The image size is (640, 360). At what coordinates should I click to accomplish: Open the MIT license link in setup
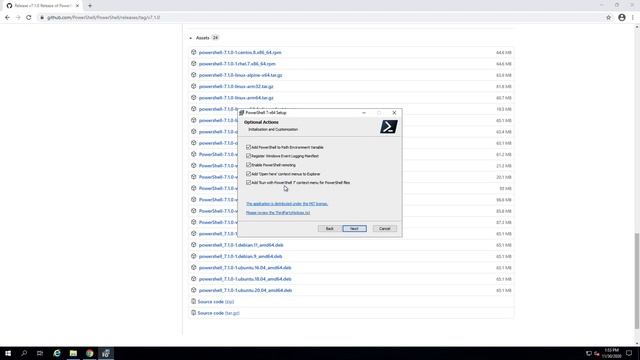pyautogui.click(x=287, y=204)
